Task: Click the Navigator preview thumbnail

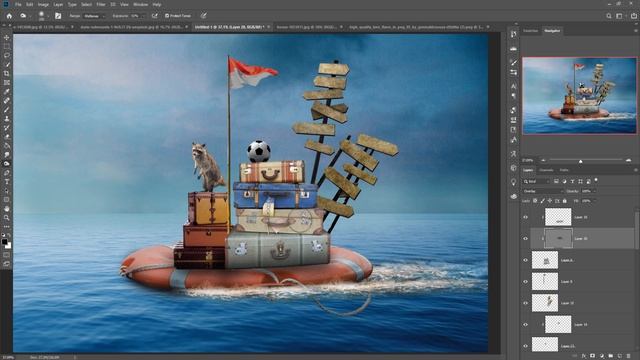Action: [x=579, y=95]
